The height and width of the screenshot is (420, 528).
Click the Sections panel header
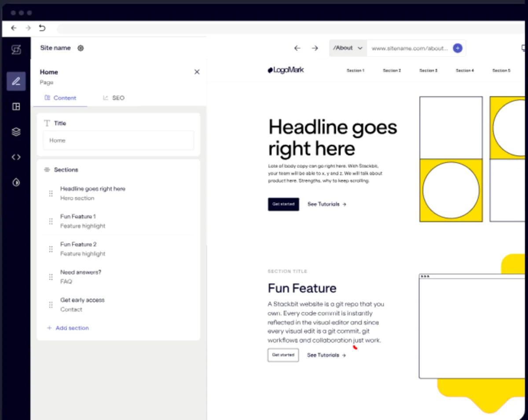click(x=61, y=169)
